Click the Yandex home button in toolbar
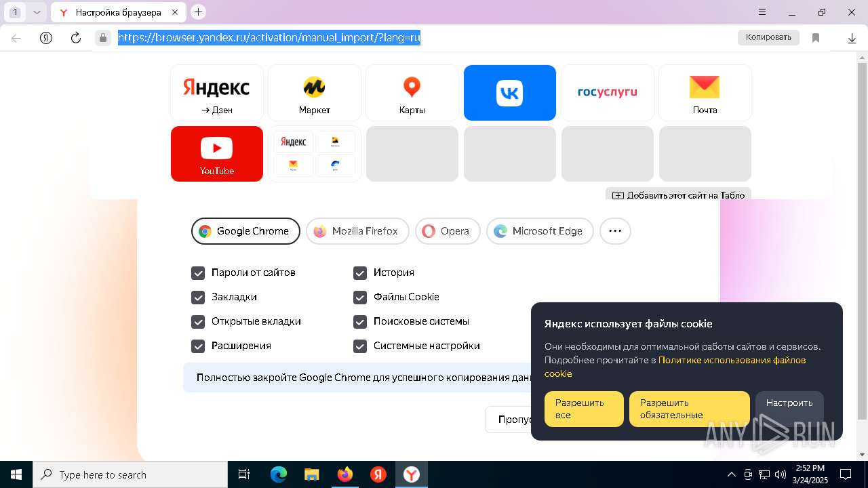The image size is (868, 488). (46, 38)
